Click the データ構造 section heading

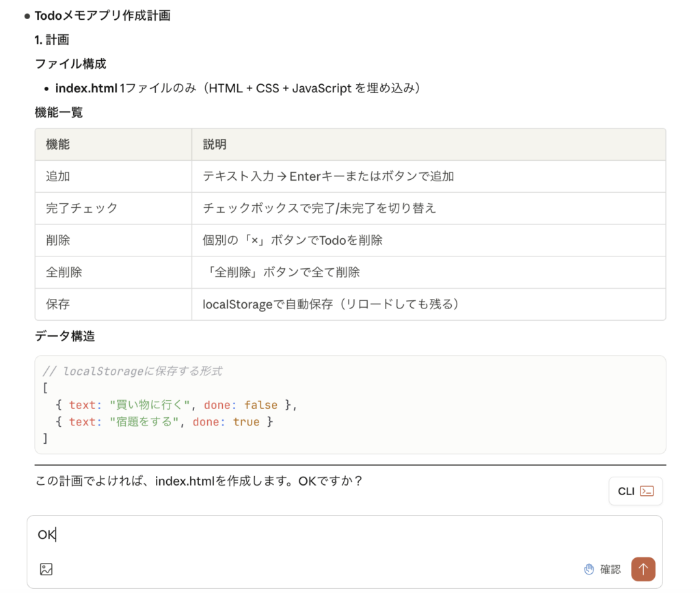click(65, 337)
